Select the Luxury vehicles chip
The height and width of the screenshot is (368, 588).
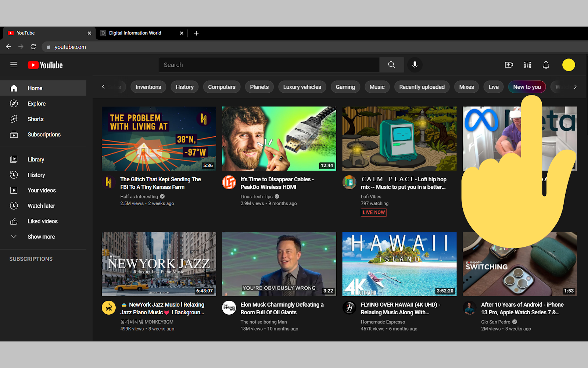point(302,87)
